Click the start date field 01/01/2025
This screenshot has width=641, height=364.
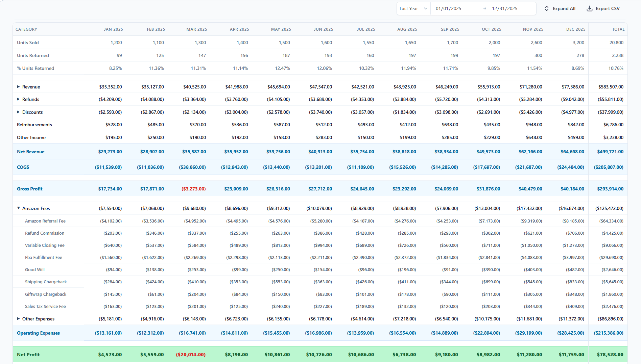tap(448, 9)
